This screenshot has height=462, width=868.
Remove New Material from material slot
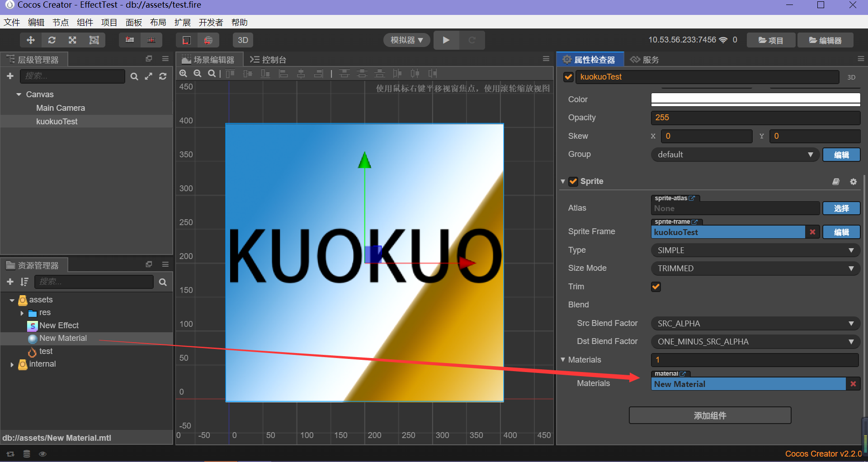click(x=853, y=384)
